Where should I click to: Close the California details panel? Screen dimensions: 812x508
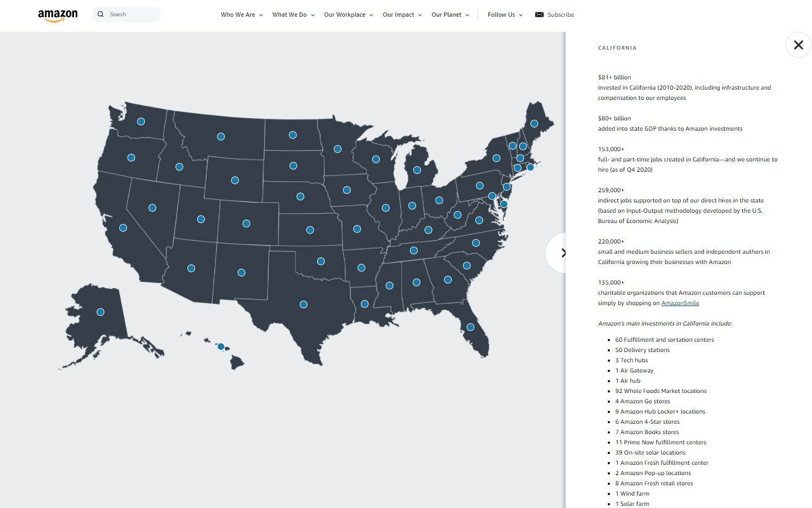pos(798,45)
